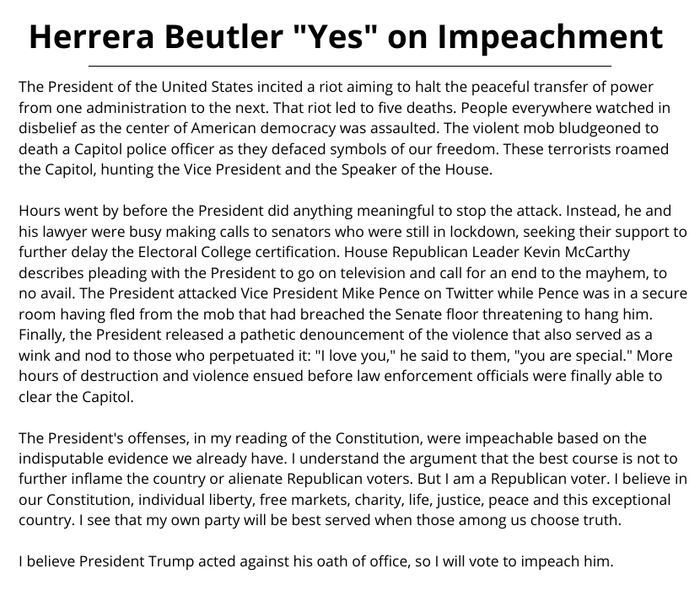Click 'clear the Capitol.' ending the second paragraph
Viewport: 700px width, 590px height.
point(77,397)
